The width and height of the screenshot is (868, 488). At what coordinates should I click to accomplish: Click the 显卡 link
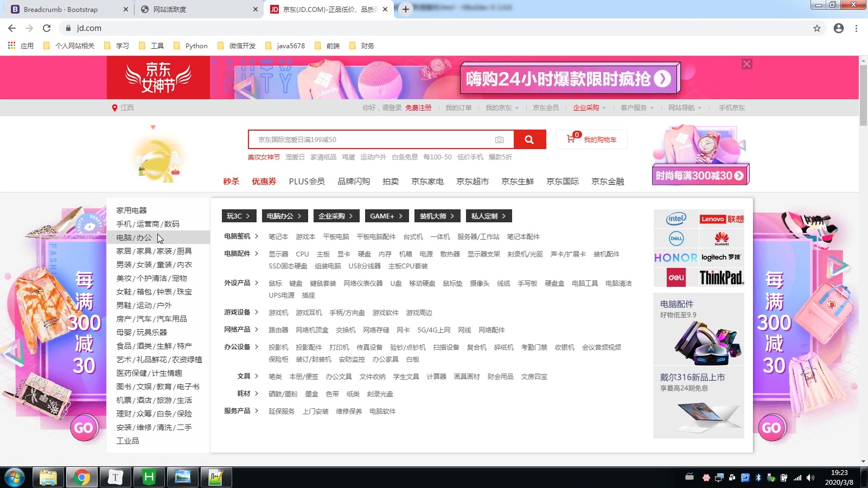point(343,254)
